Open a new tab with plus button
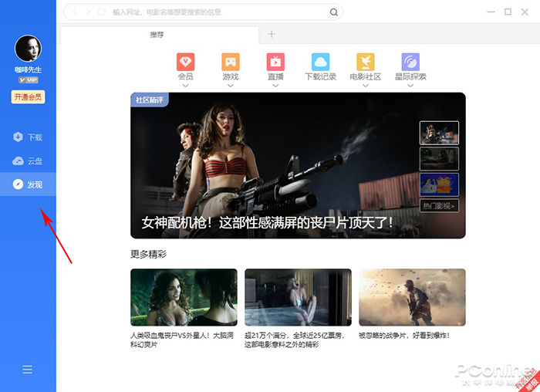 [272, 34]
